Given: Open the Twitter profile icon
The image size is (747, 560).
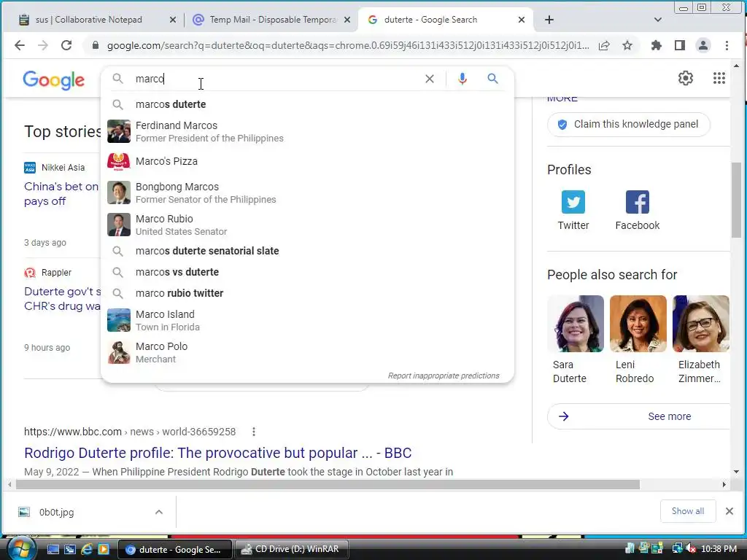Looking at the screenshot, I should click(x=573, y=202).
